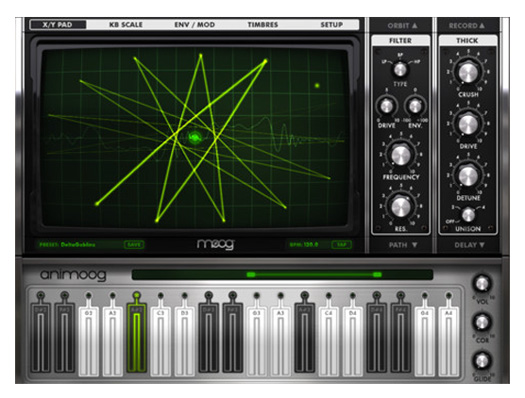The height and width of the screenshot is (398, 525).
Task: Open the DELAY module dropdown
Action: click(x=469, y=245)
